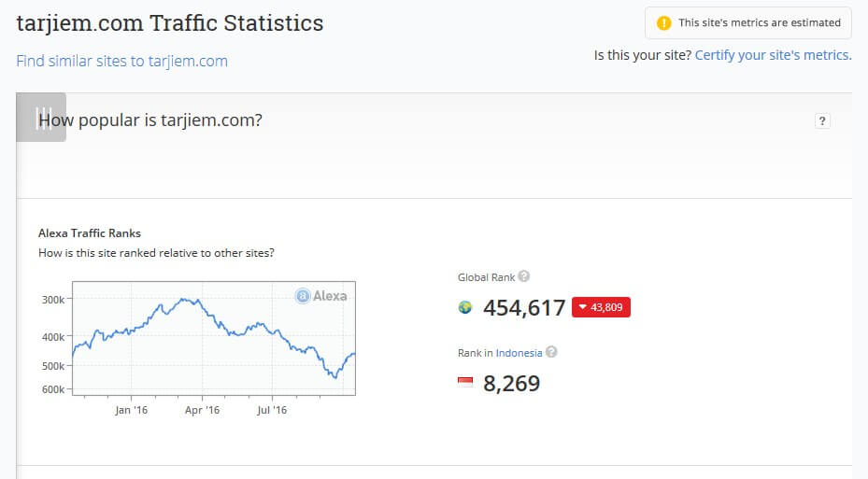Click the global rank number 454,617
868x479 pixels.
click(x=524, y=307)
